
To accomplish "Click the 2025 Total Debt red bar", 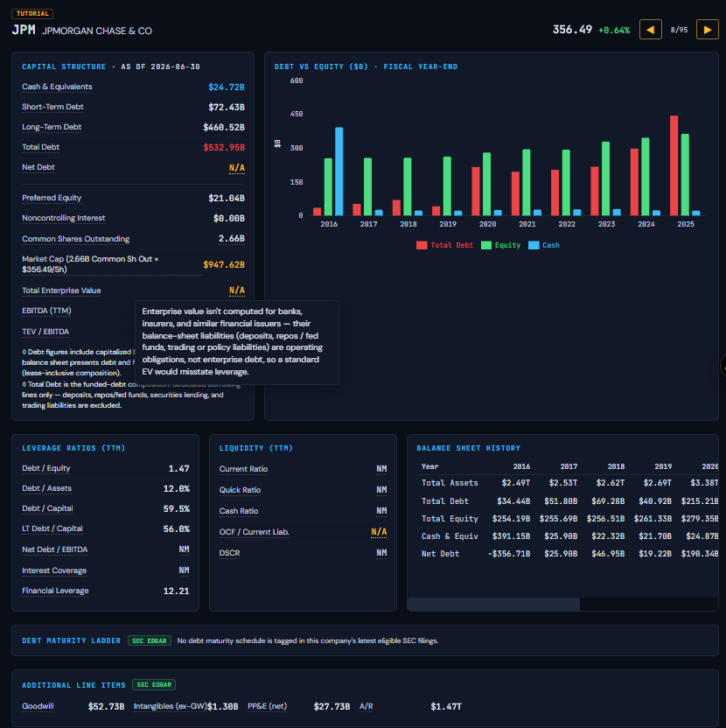I will [x=674, y=165].
